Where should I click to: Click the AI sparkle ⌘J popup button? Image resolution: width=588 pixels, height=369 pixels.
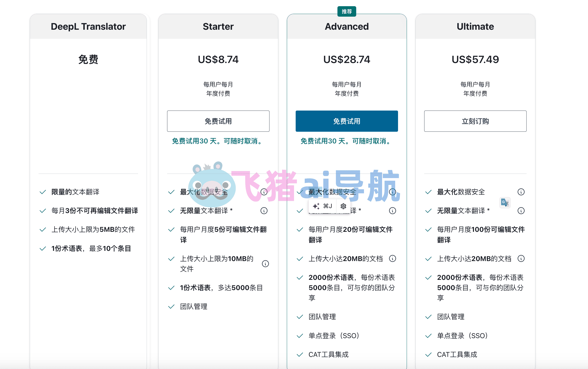point(322,206)
